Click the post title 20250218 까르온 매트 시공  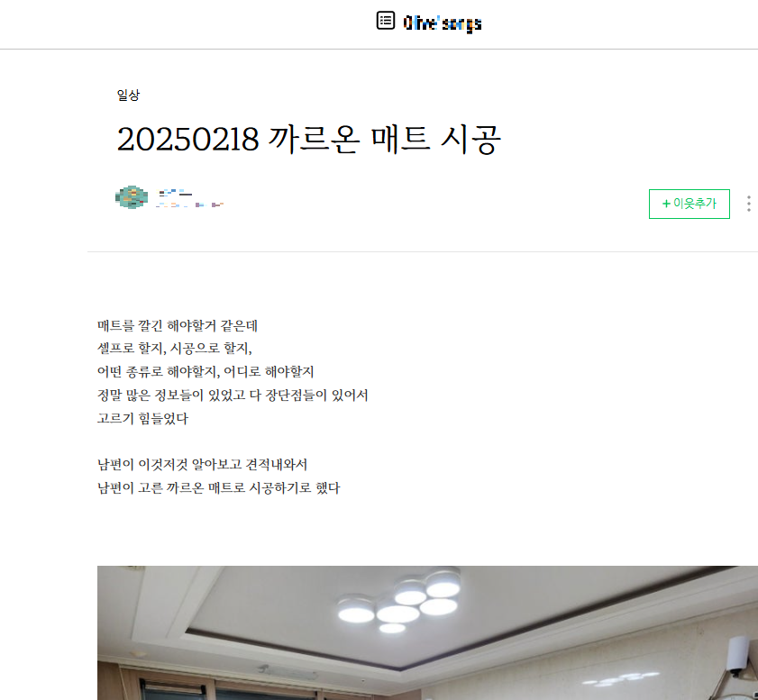[309, 139]
